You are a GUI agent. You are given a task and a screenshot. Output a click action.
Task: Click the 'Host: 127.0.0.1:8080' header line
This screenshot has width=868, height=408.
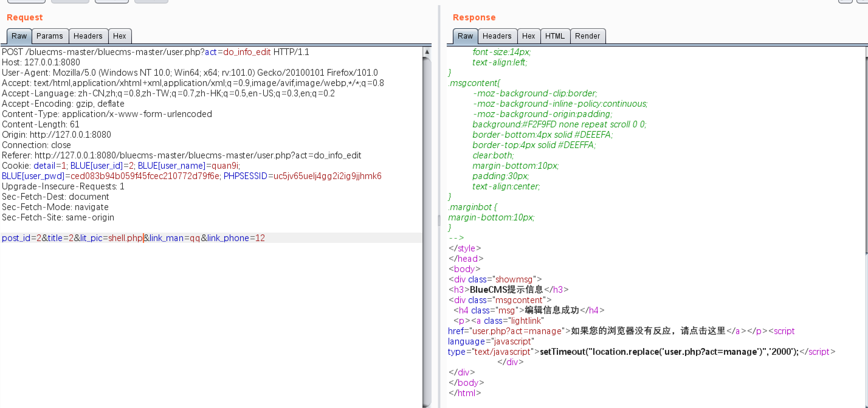click(41, 62)
